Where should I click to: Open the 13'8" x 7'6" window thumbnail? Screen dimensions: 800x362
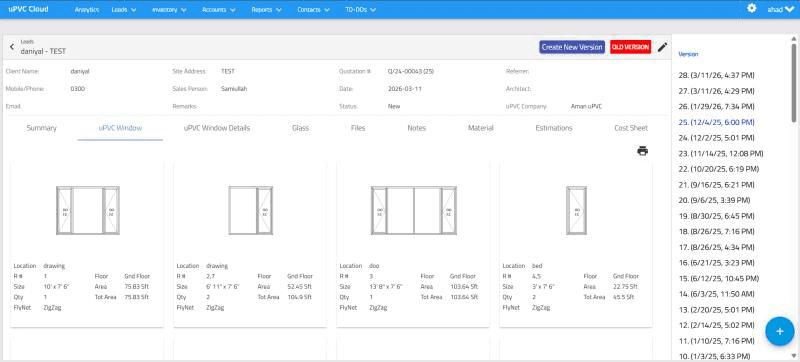click(414, 210)
